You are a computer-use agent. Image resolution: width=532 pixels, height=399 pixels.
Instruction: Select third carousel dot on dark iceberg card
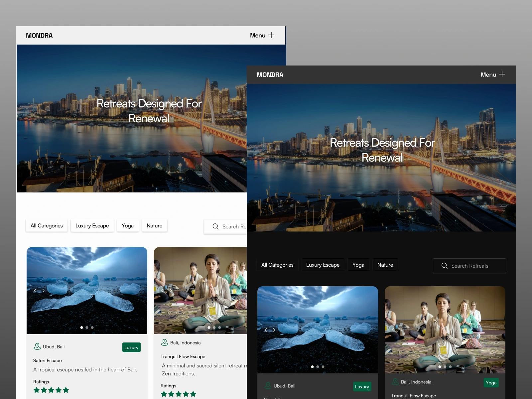tap(323, 367)
